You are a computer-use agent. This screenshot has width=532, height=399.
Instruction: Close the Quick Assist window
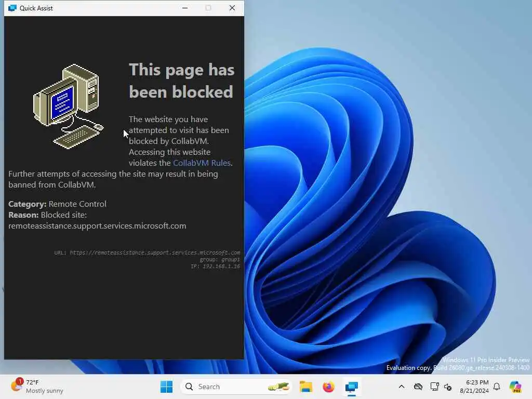click(232, 8)
